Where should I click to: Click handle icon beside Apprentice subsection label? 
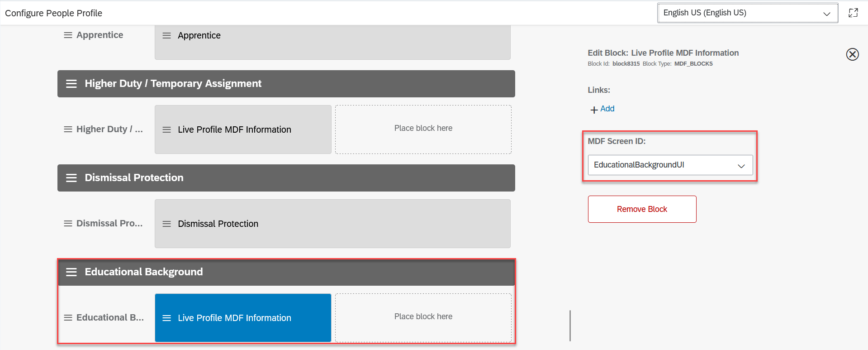[68, 35]
